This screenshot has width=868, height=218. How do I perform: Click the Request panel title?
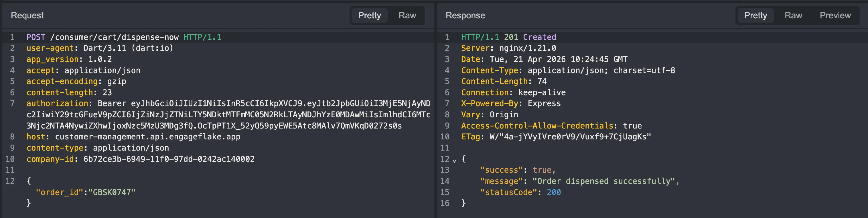27,15
